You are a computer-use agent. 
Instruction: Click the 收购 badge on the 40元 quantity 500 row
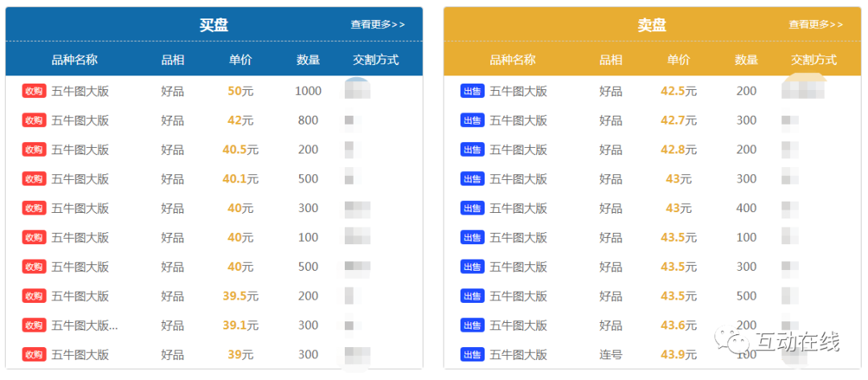(35, 267)
